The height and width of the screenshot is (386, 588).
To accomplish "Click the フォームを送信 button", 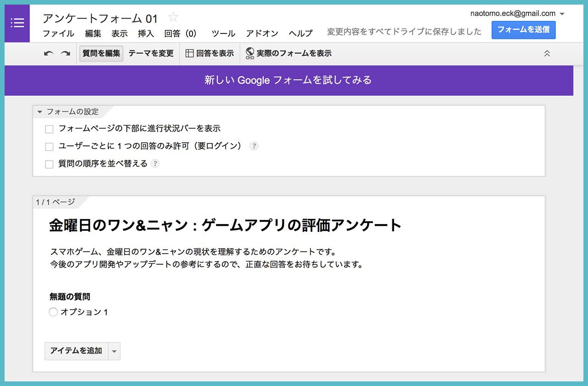I will [523, 30].
